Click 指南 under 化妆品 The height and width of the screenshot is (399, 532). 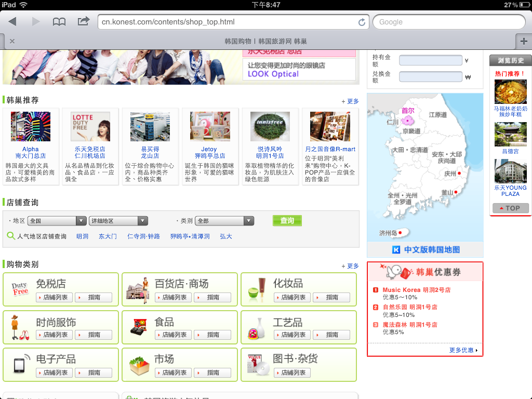tap(331, 297)
